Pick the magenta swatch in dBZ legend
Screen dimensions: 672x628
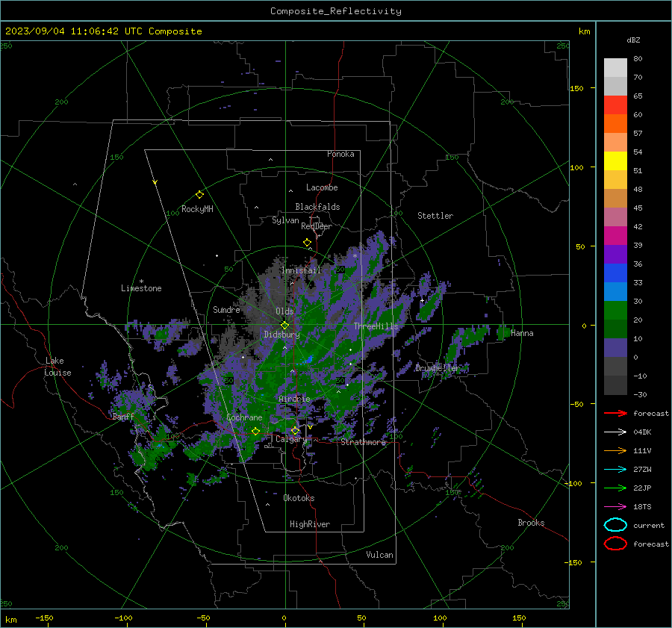(615, 236)
